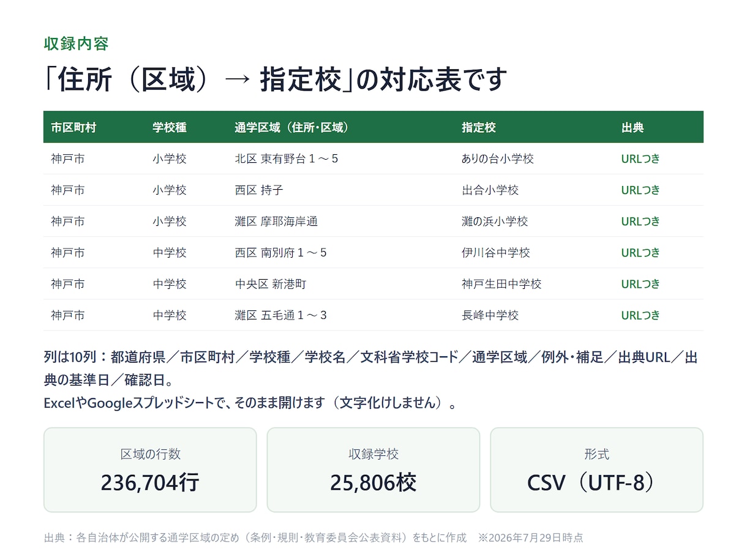The width and height of the screenshot is (747, 560).
Task: Select cell 北区 東有野台1～5
Action: (287, 159)
